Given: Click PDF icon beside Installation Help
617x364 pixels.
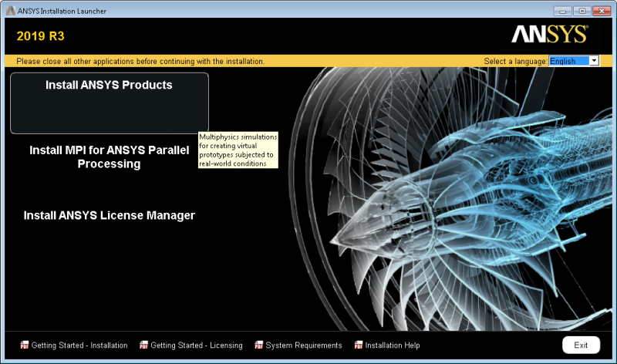Looking at the screenshot, I should coord(358,345).
